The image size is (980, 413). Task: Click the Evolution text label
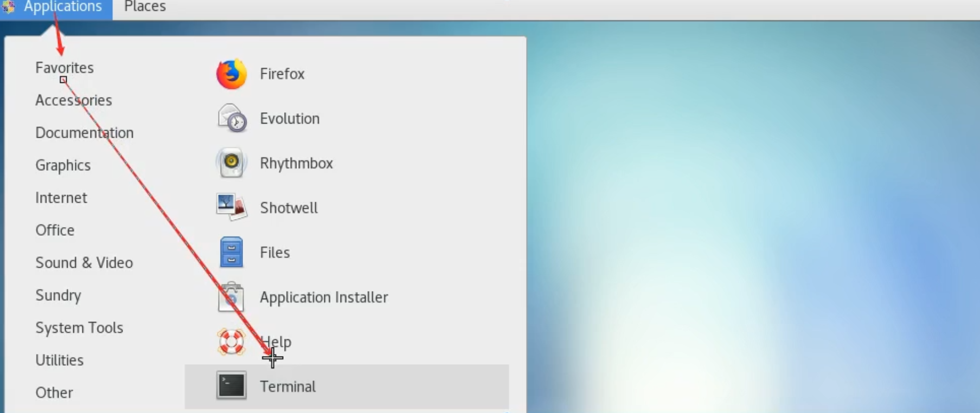[x=290, y=119]
